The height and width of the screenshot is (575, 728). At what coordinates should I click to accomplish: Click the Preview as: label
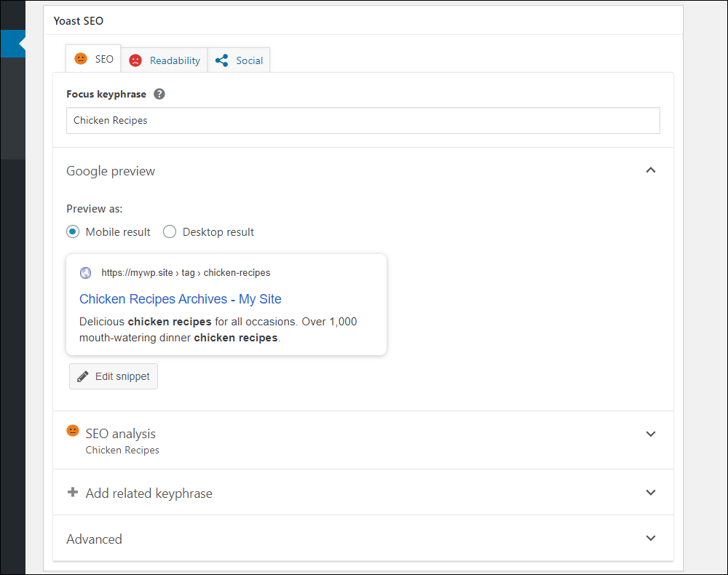click(94, 209)
